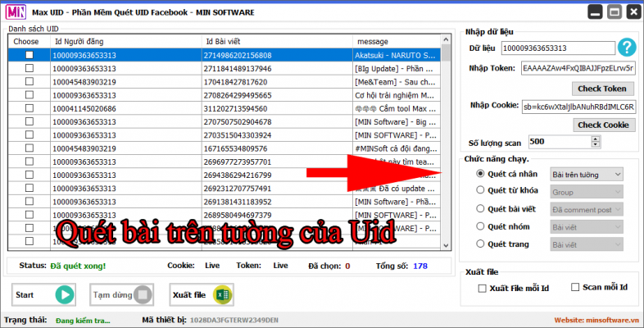The width and height of the screenshot is (644, 328).
Task: Click the Check Token button
Action: (602, 89)
